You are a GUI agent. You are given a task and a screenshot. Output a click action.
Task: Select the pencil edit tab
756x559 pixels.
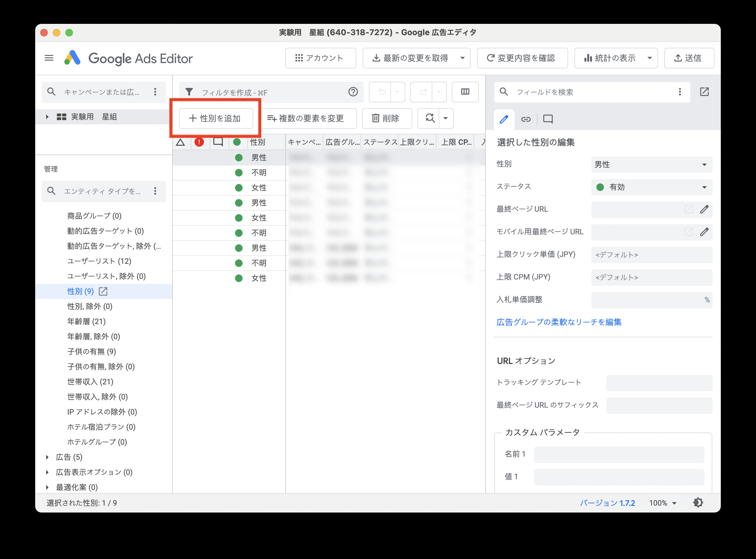tap(504, 119)
